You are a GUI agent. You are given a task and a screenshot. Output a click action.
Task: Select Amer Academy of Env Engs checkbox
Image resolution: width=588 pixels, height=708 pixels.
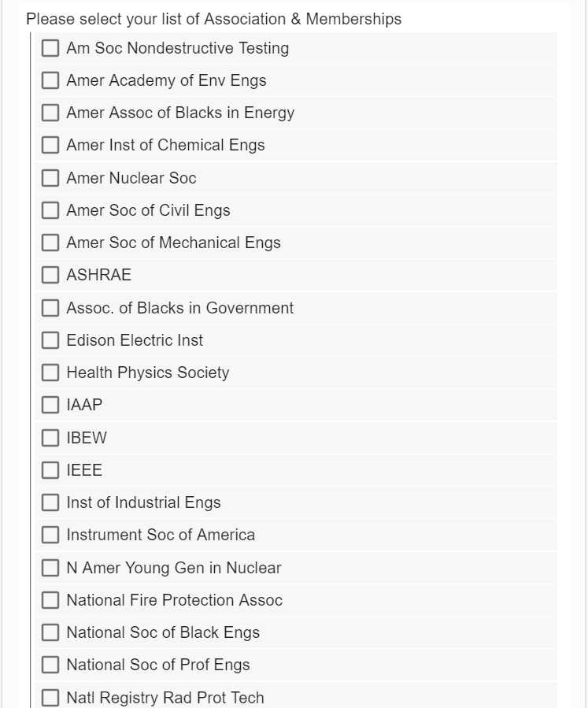(50, 80)
